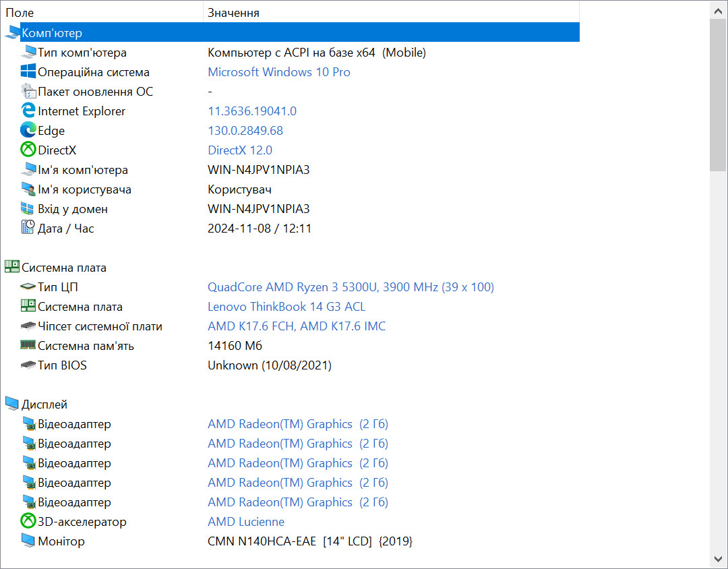728x569 pixels.
Task: Open the DirectX 12.0 link
Action: point(240,150)
